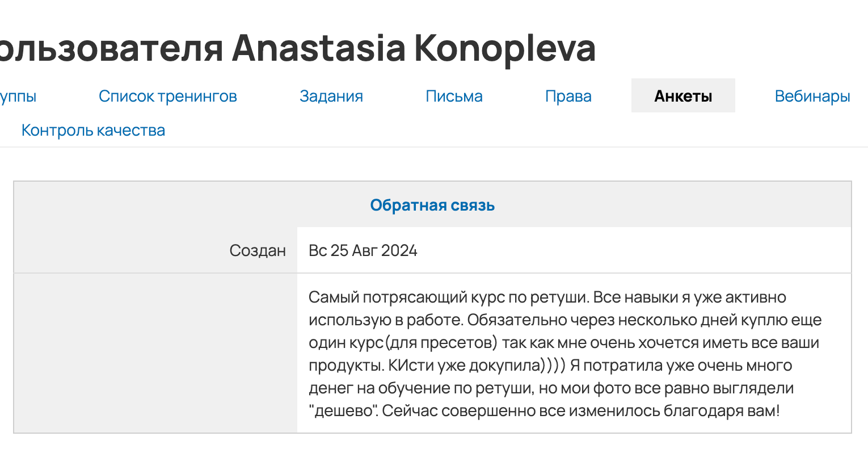868x453 pixels.
Task: Switch to the "Задания" section
Action: coord(331,96)
